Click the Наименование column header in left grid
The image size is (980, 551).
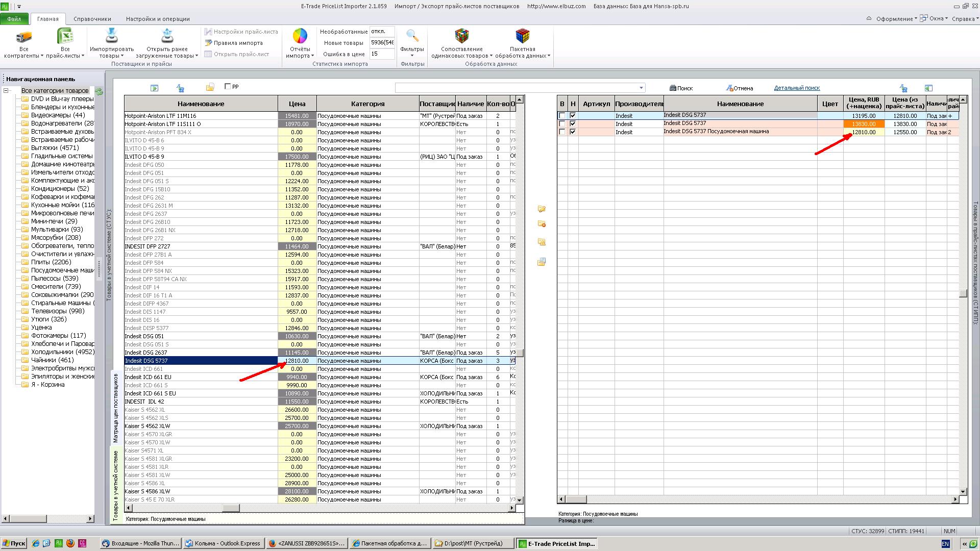[201, 104]
